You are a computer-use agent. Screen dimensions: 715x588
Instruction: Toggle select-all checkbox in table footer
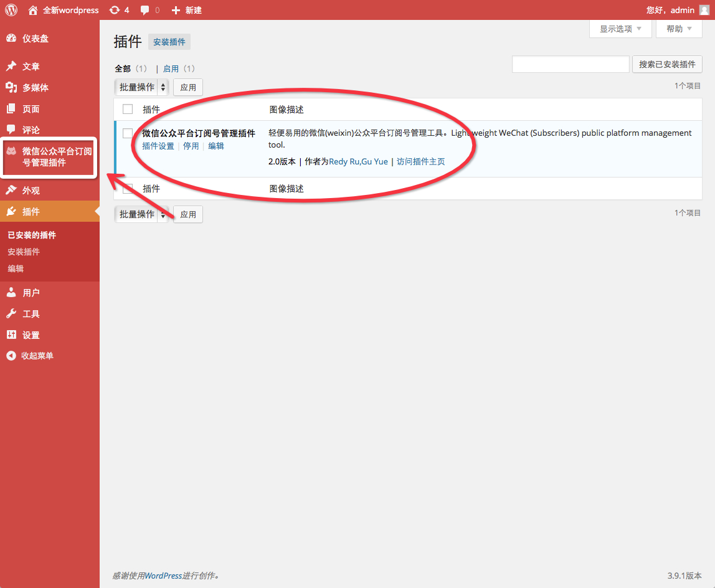tap(128, 188)
